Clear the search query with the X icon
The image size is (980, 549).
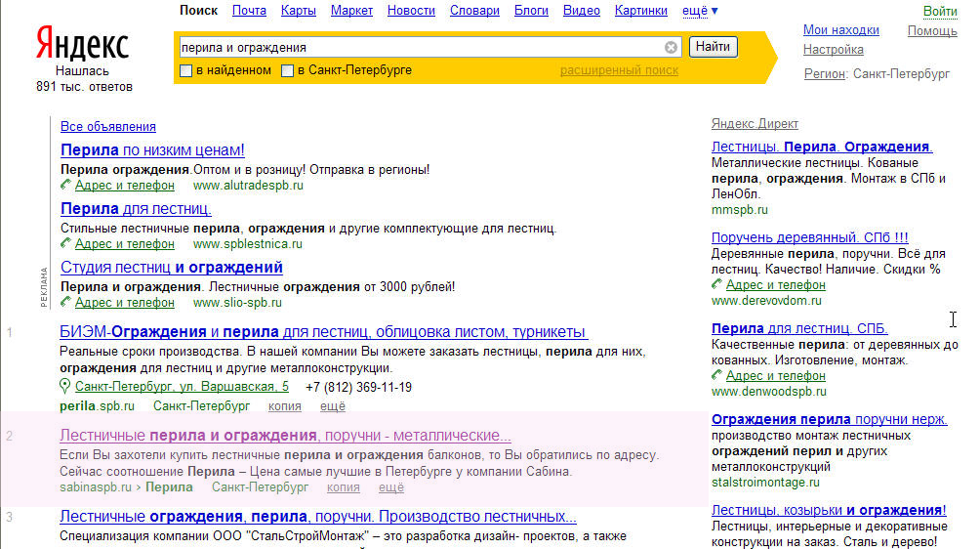click(x=671, y=48)
